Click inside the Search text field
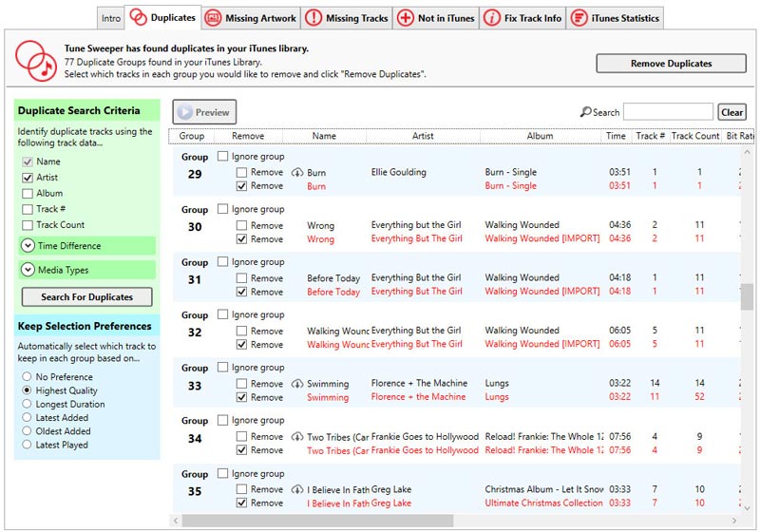 click(x=668, y=112)
